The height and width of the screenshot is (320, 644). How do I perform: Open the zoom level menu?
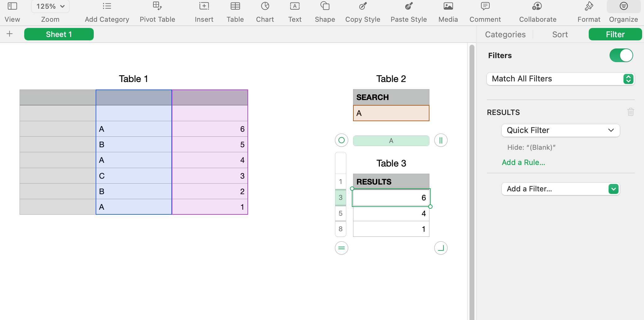[x=50, y=6]
